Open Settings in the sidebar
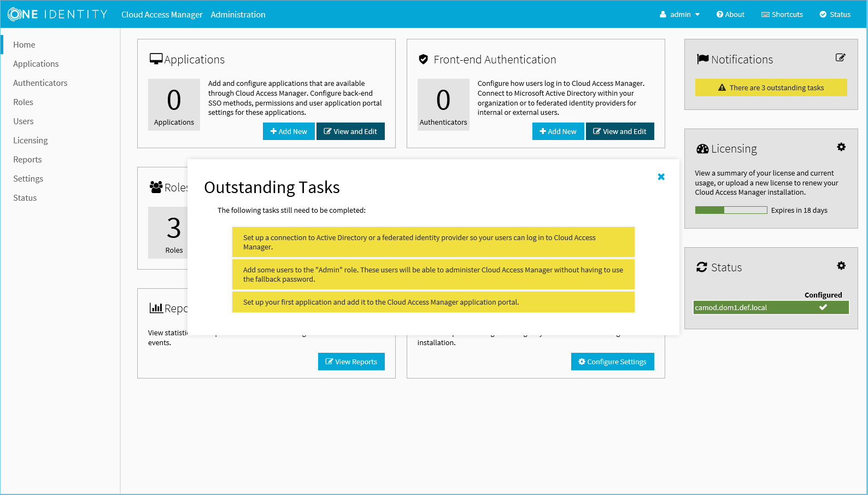The width and height of the screenshot is (868, 495). [28, 179]
